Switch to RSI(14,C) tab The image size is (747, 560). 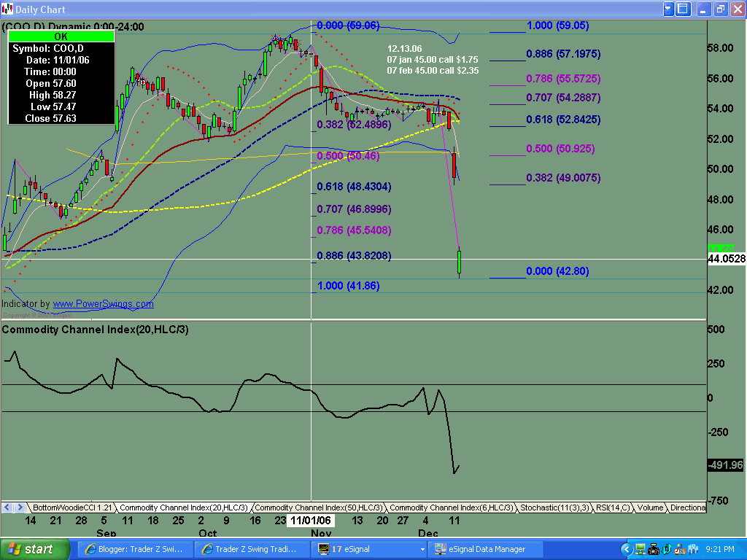pos(613,507)
